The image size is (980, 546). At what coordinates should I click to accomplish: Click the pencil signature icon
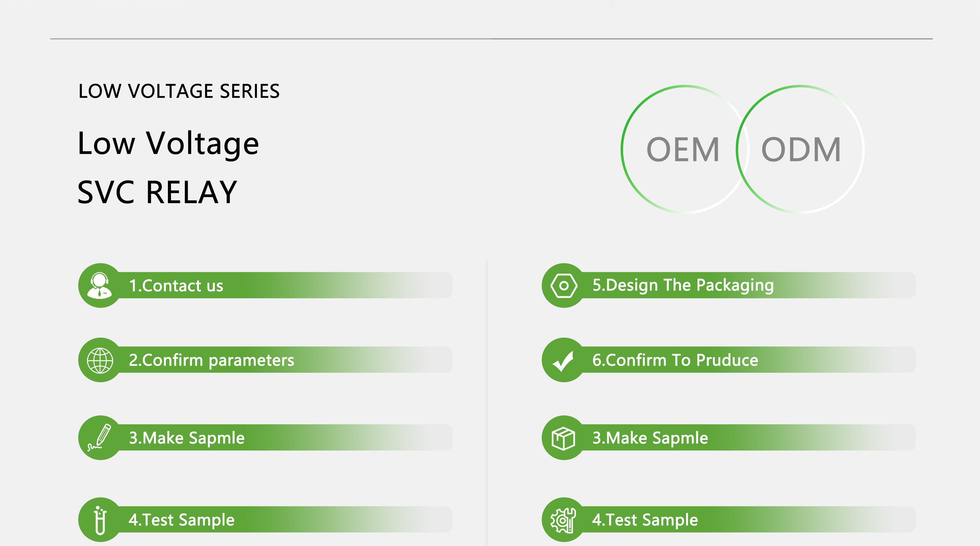(99, 438)
